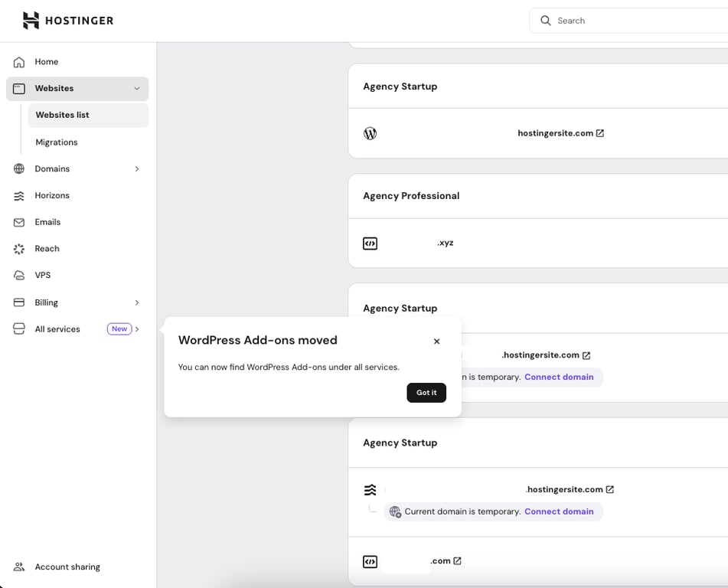The width and height of the screenshot is (728, 588).
Task: Open the Home menu item
Action: point(77,62)
